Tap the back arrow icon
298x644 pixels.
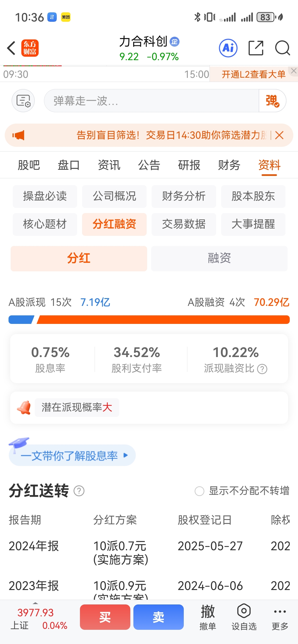tap(11, 48)
